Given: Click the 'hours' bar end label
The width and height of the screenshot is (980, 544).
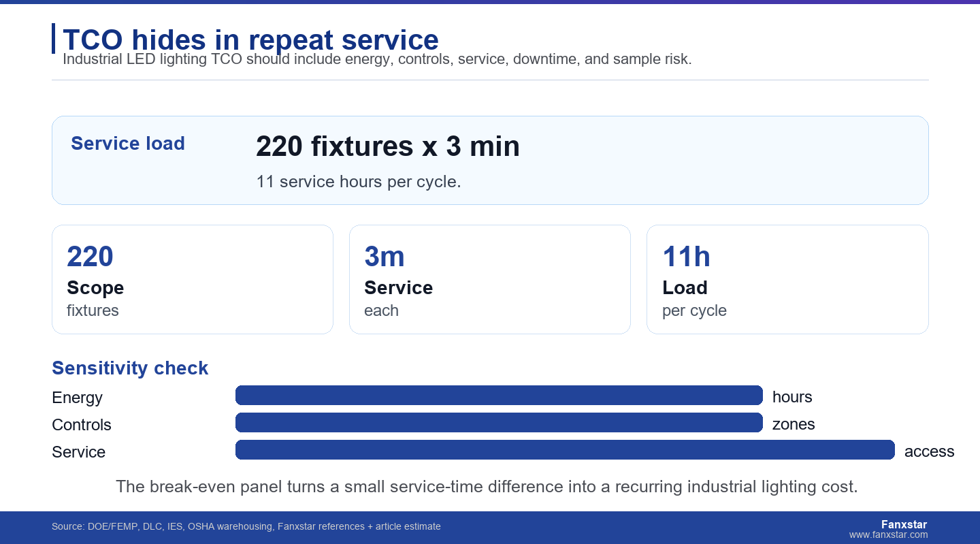Looking at the screenshot, I should tap(792, 397).
